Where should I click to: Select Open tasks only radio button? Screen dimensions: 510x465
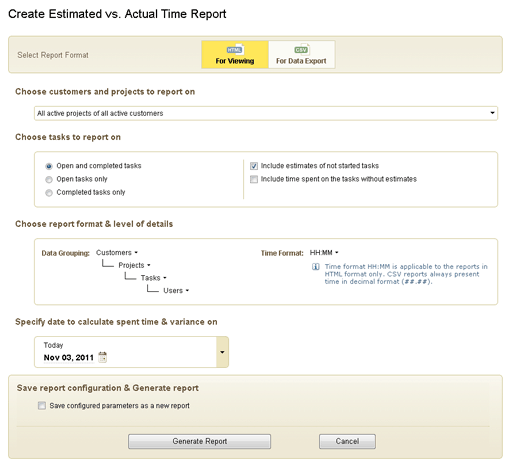click(x=49, y=179)
